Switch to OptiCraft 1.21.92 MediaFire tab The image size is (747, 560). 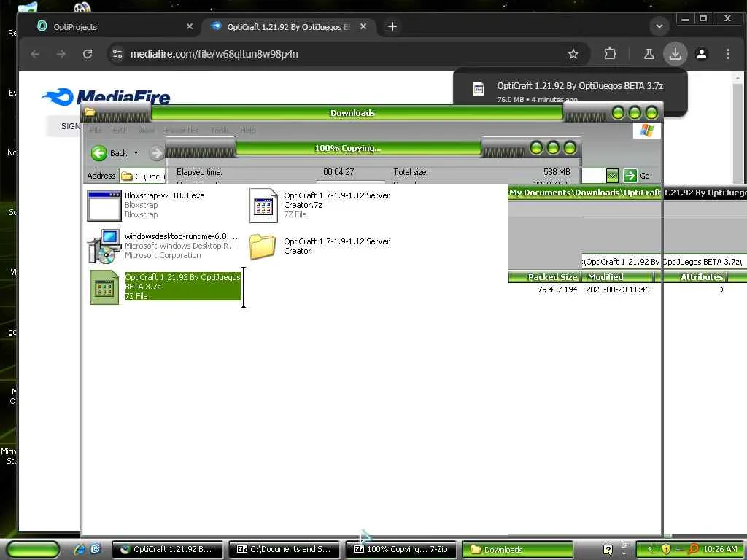288,27
